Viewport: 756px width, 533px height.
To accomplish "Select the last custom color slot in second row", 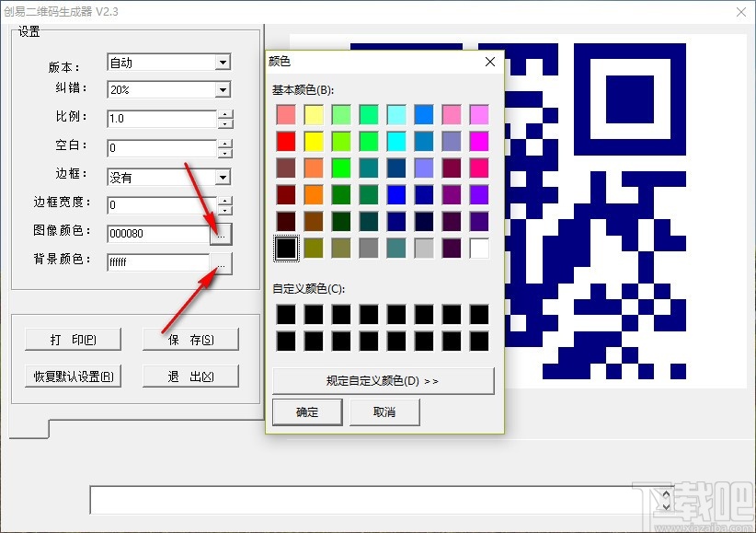I will coord(479,342).
